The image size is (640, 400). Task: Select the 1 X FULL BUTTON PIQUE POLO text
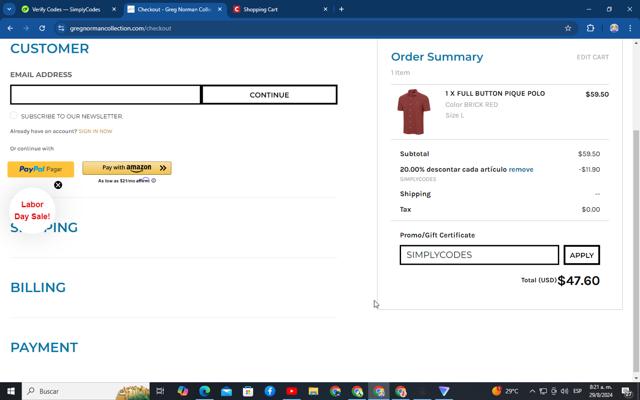[x=495, y=93]
